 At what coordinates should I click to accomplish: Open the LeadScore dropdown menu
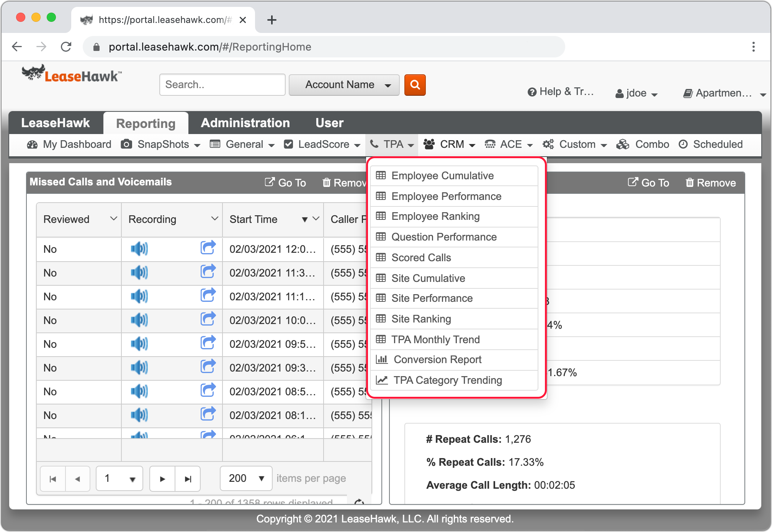coord(322,144)
